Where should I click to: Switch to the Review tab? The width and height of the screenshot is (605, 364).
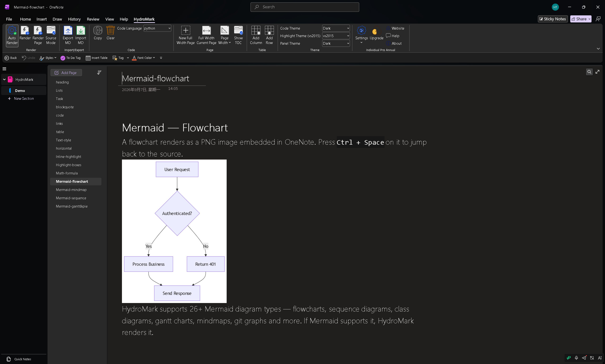pos(93,19)
